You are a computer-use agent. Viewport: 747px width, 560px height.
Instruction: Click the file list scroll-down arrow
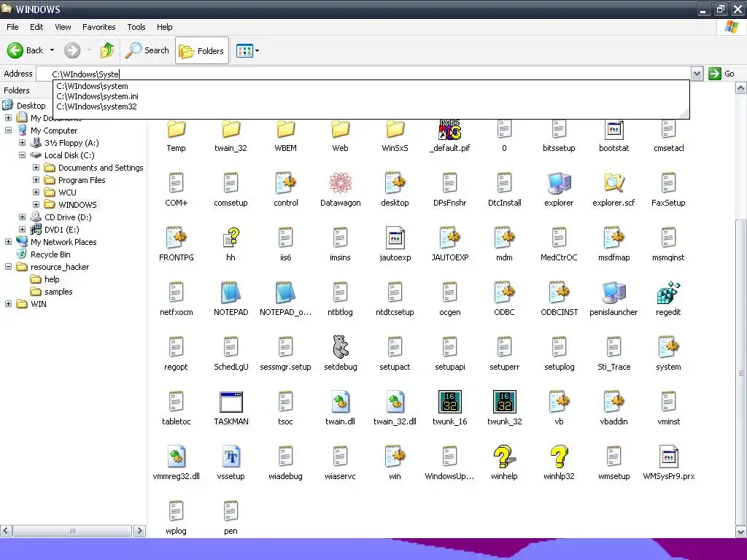pyautogui.click(x=741, y=532)
